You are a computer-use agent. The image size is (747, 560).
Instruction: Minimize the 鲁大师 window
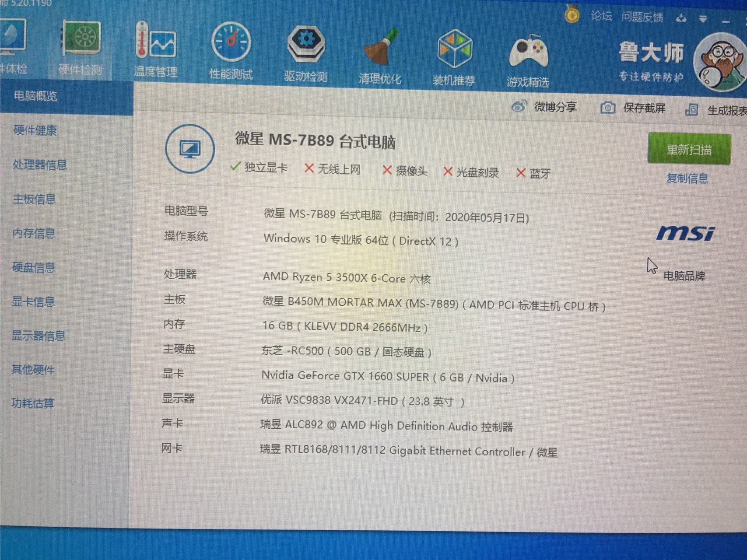[x=726, y=21]
